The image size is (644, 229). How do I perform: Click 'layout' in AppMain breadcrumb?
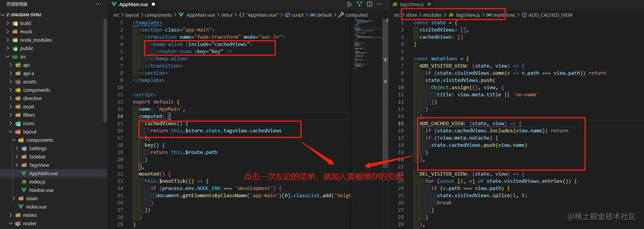tap(132, 15)
